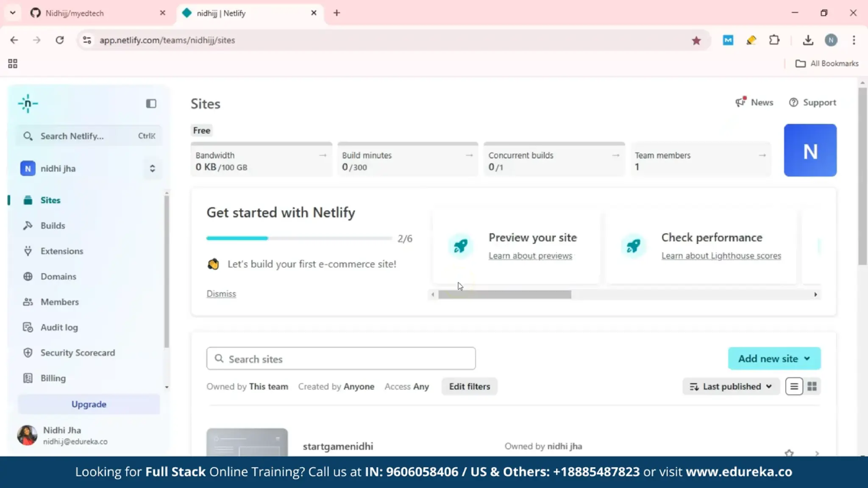This screenshot has height=488, width=868.
Task: Open the Add new site dropdown
Action: point(774,359)
